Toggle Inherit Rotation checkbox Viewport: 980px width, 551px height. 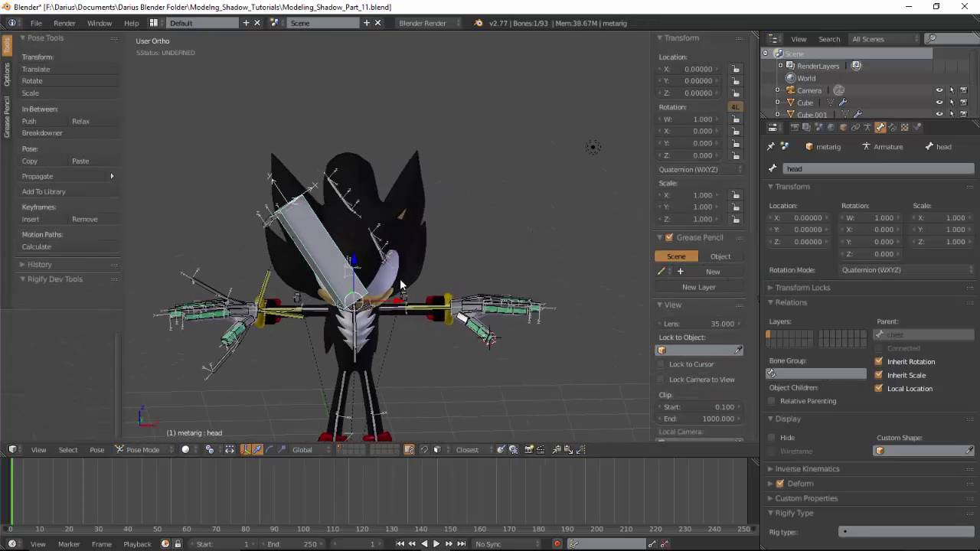[x=879, y=361]
